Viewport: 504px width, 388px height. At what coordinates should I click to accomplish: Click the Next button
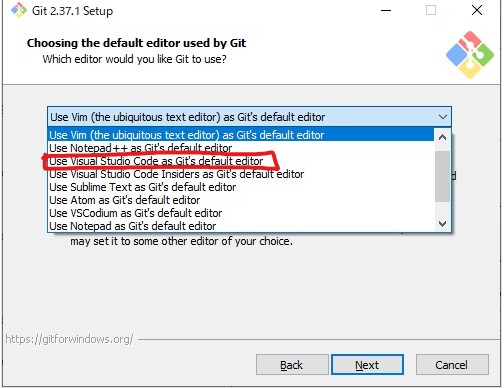pos(367,365)
